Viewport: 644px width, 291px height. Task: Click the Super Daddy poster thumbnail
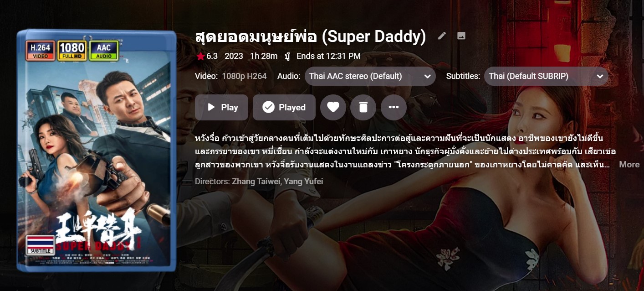97,151
